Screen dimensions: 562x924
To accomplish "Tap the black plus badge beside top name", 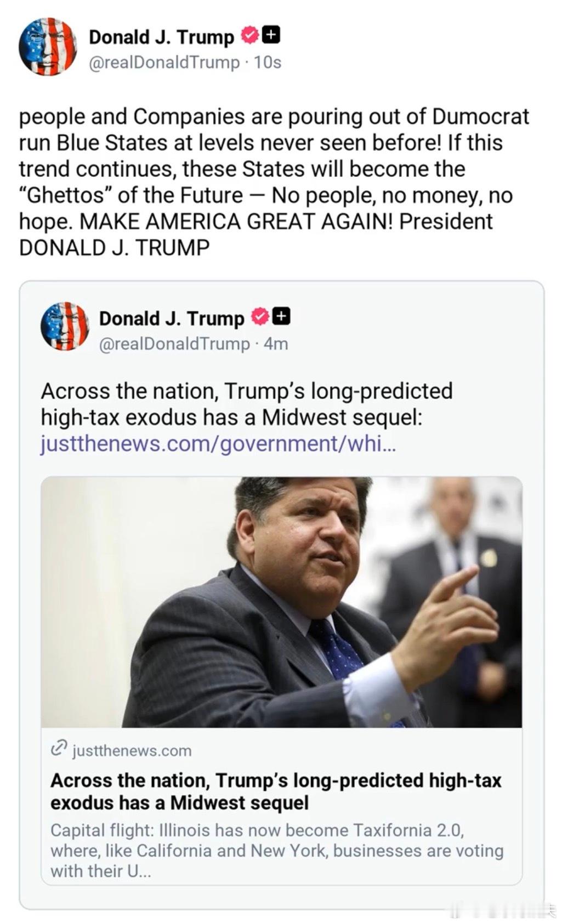I will point(272,35).
